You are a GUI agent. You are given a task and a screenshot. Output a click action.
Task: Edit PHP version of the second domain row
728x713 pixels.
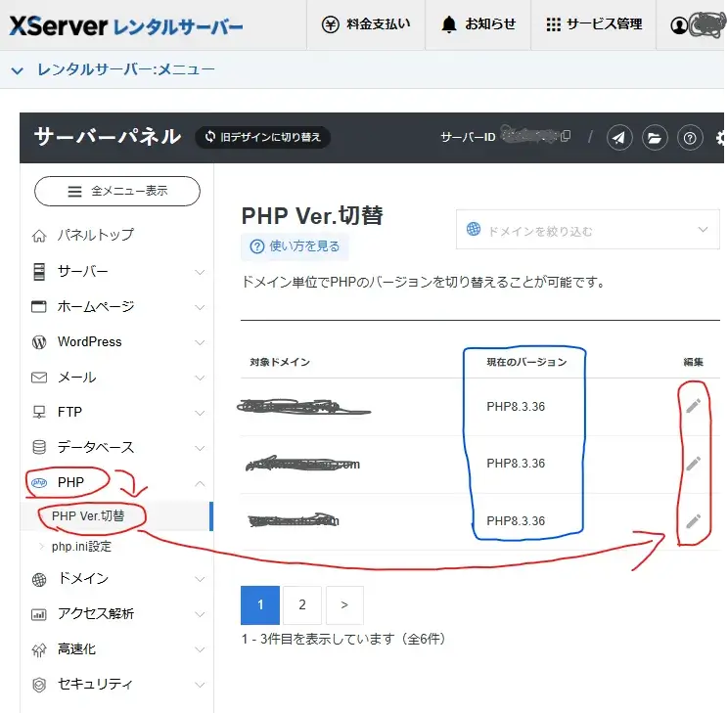pyautogui.click(x=693, y=464)
